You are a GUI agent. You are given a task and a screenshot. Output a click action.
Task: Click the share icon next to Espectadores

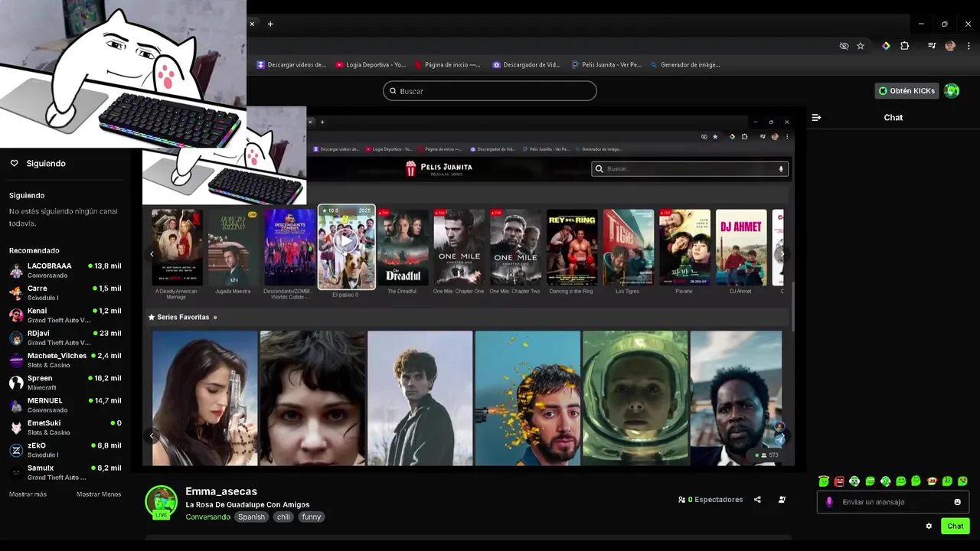point(757,500)
